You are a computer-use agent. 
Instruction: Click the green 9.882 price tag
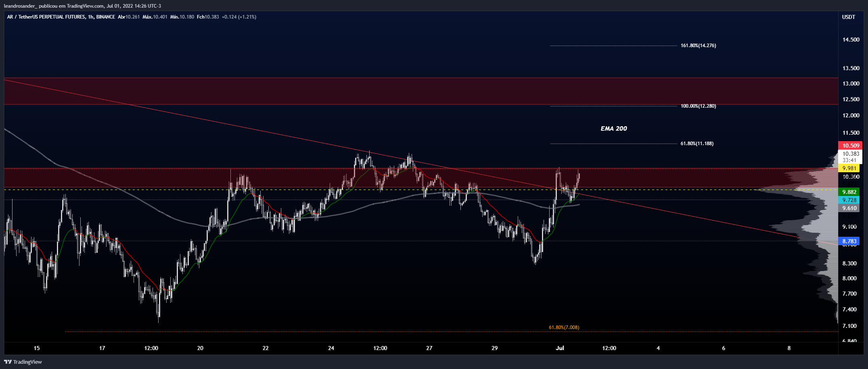[x=849, y=192]
